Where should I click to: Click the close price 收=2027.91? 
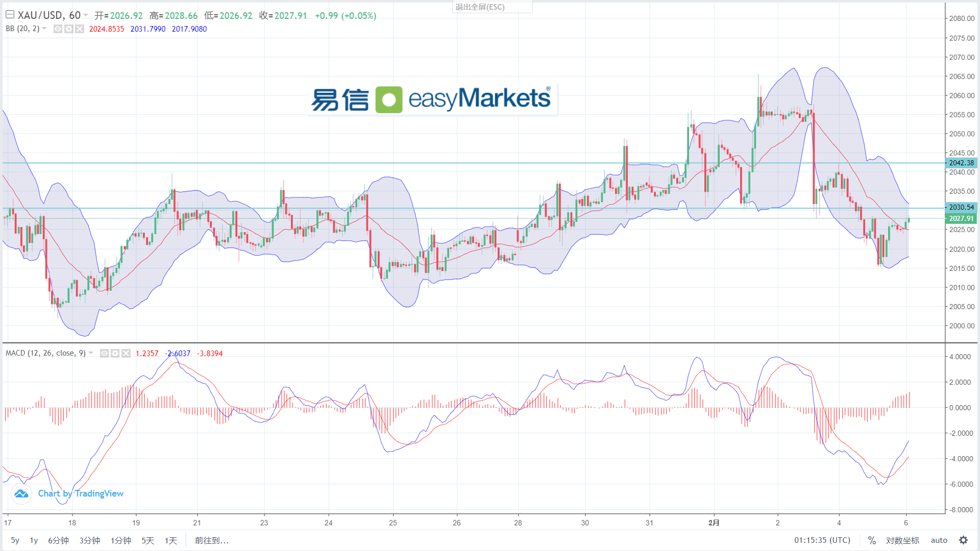pyautogui.click(x=283, y=16)
